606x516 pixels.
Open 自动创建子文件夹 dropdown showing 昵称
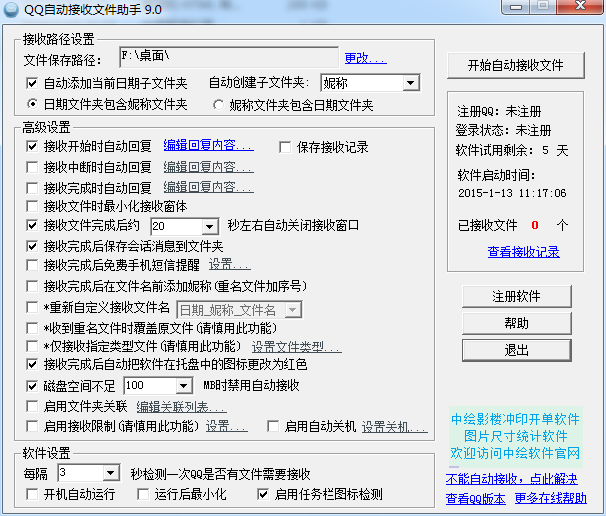pos(370,83)
